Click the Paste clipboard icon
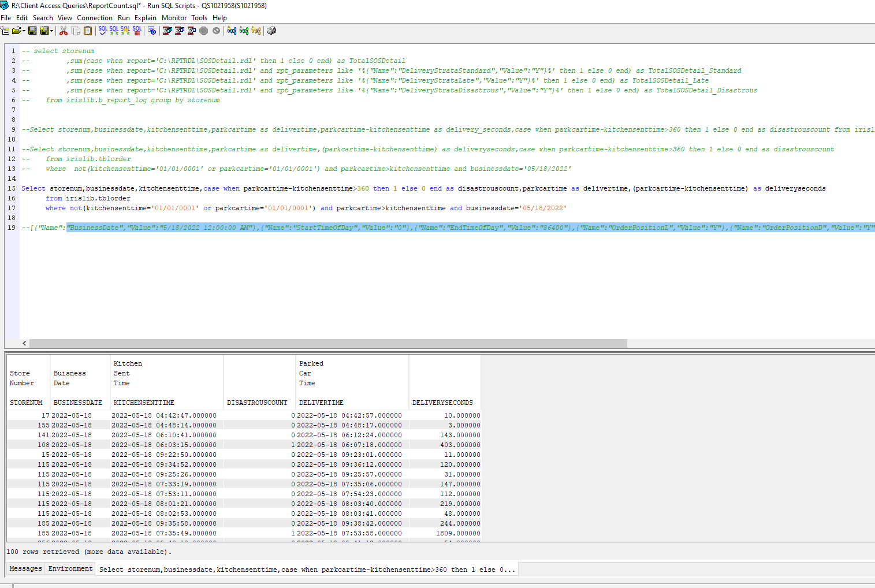This screenshot has width=875, height=588. pyautogui.click(x=88, y=31)
